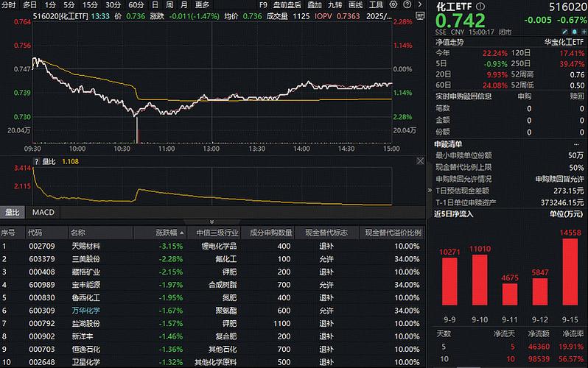Sort table by 涨跌幅 column header
This screenshot has width=588, height=368.
[165, 233]
